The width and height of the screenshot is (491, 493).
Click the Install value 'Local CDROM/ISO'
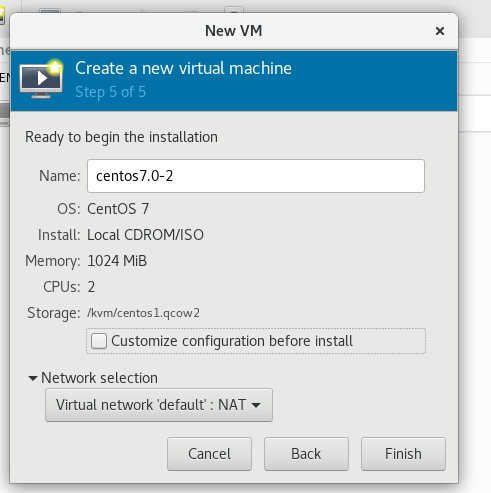[145, 235]
